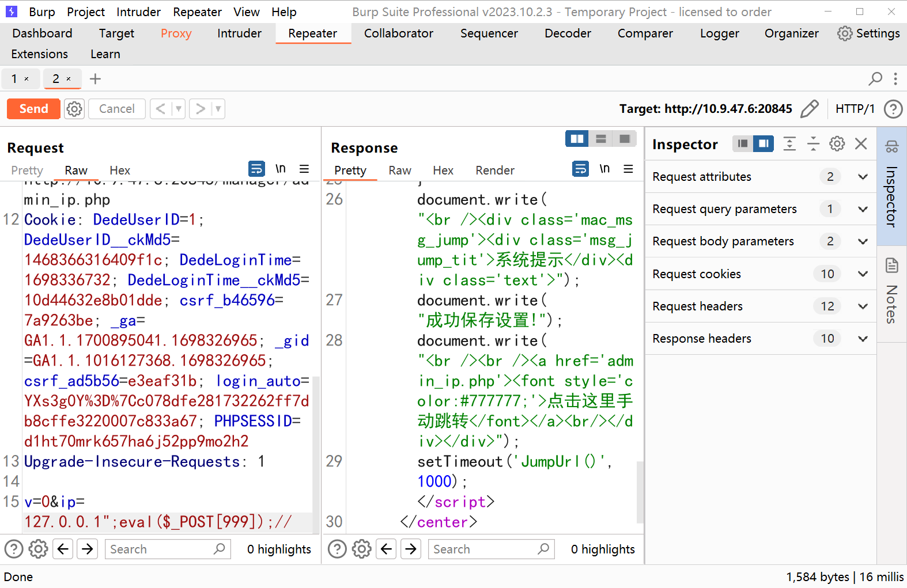Select Inspector side panel tab
This screenshot has width=907, height=588.
[x=891, y=186]
